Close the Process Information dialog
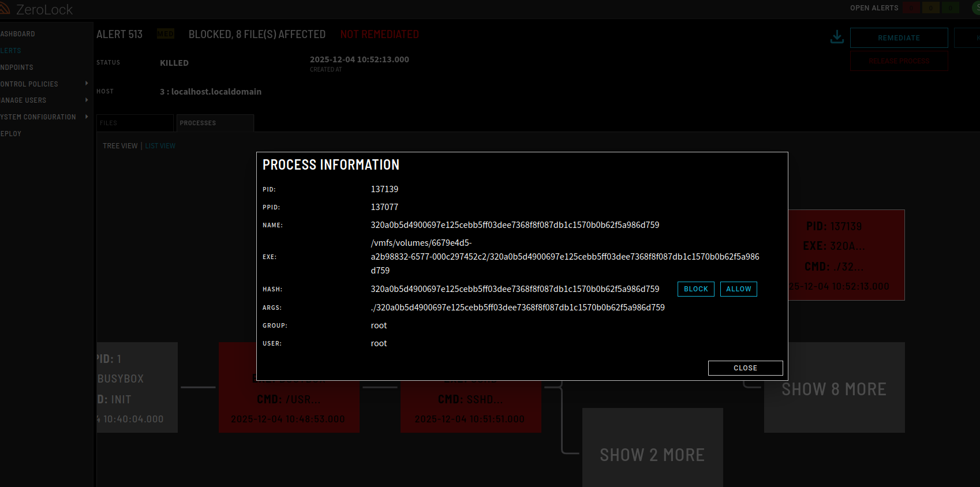Viewport: 980px width, 487px height. (745, 368)
